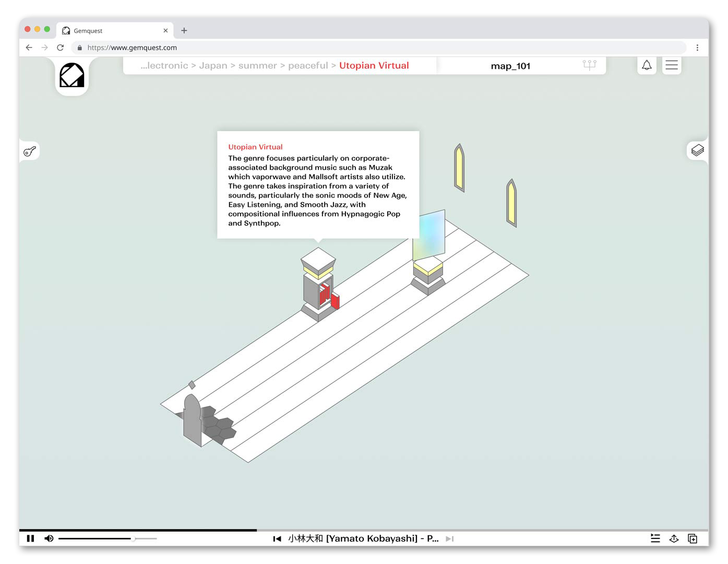Open the notifications bell
The image size is (728, 564).
pyautogui.click(x=647, y=65)
